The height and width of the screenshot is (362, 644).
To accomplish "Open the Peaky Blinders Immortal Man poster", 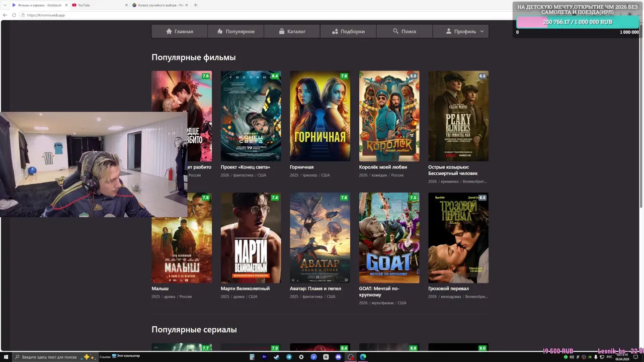I will coord(458,116).
